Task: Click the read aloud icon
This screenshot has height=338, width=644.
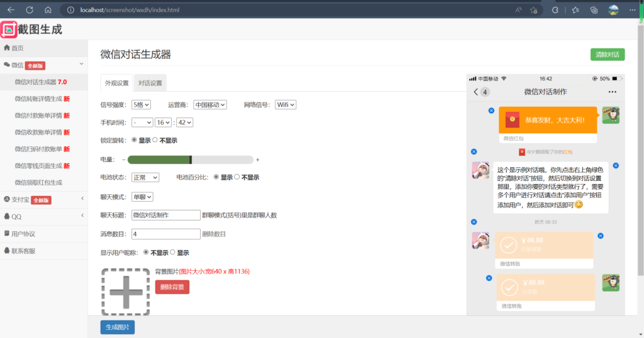Action: (x=518, y=10)
